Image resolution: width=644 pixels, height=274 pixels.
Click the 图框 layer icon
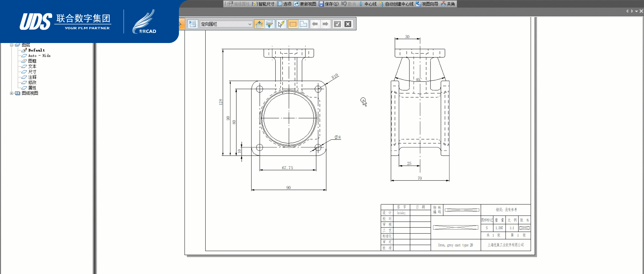(24, 61)
